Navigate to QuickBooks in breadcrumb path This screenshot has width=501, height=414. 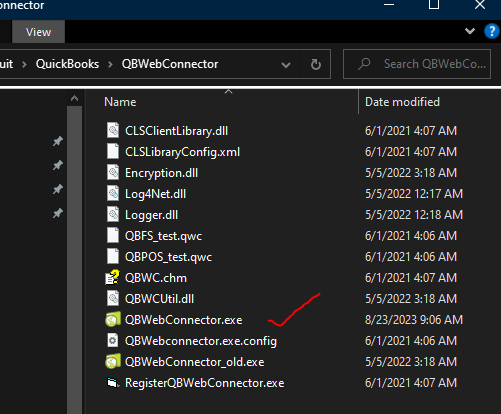(67, 64)
